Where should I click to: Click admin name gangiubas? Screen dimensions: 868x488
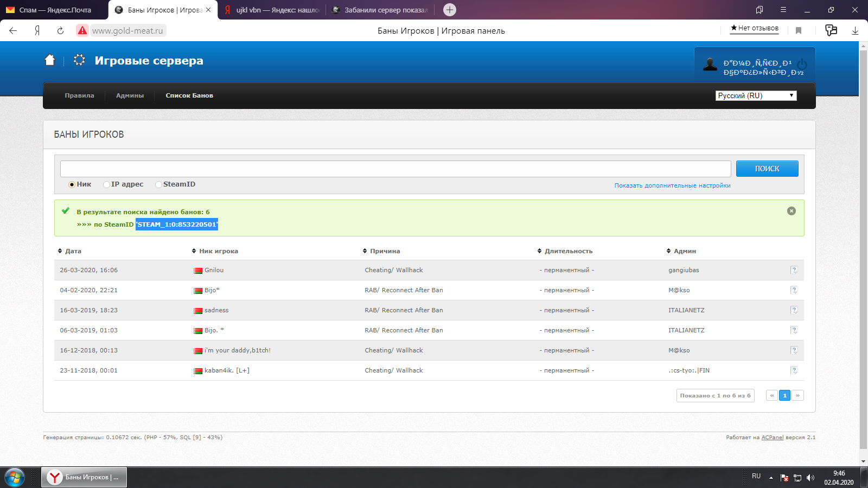684,270
